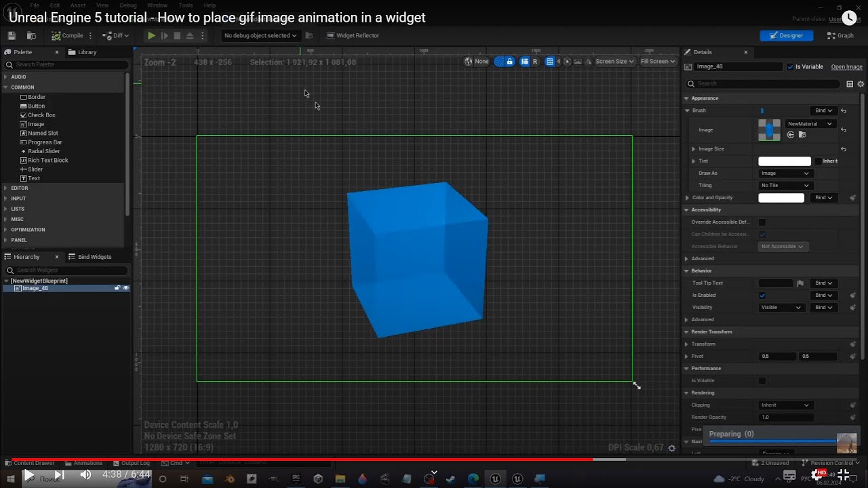Screen dimensions: 868x488
Task: Open the Fill Screen dropdown
Action: tap(658, 61)
